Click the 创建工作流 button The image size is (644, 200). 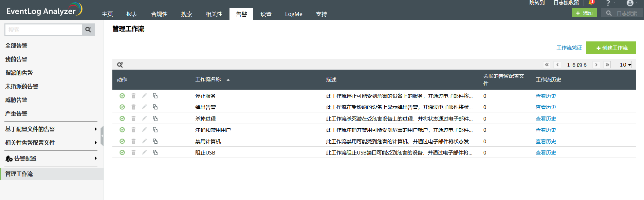611,48
